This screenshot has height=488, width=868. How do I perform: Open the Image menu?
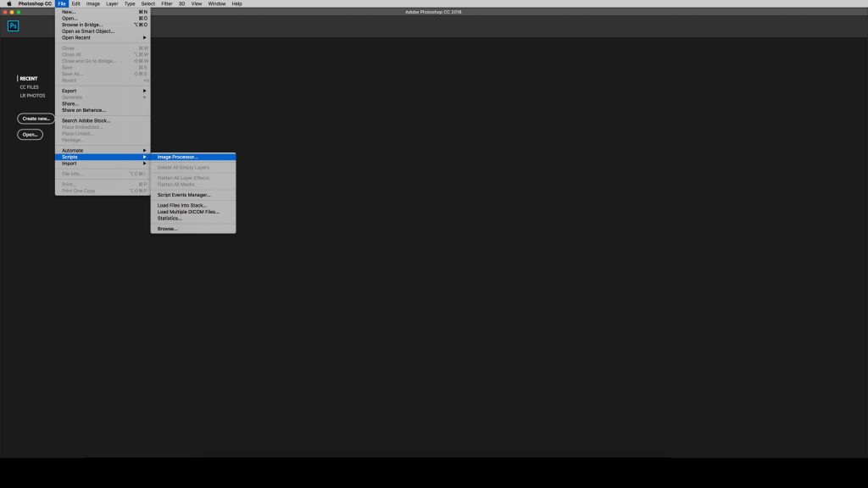pyautogui.click(x=93, y=3)
